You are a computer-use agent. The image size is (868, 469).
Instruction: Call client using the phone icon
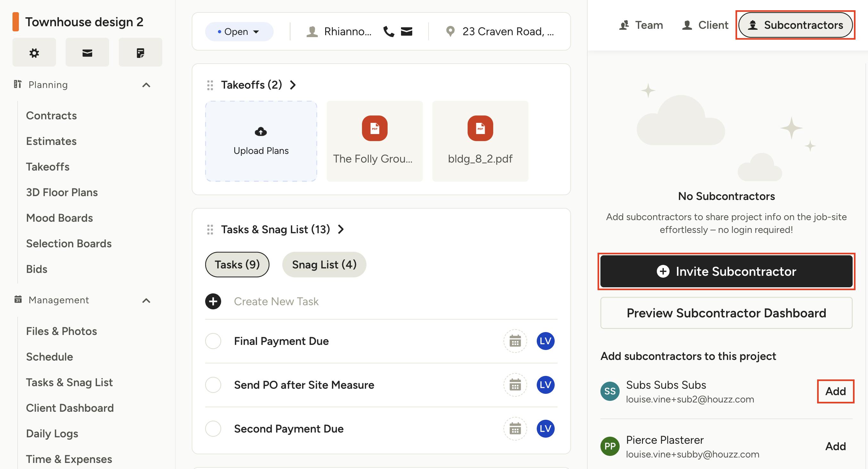(389, 32)
